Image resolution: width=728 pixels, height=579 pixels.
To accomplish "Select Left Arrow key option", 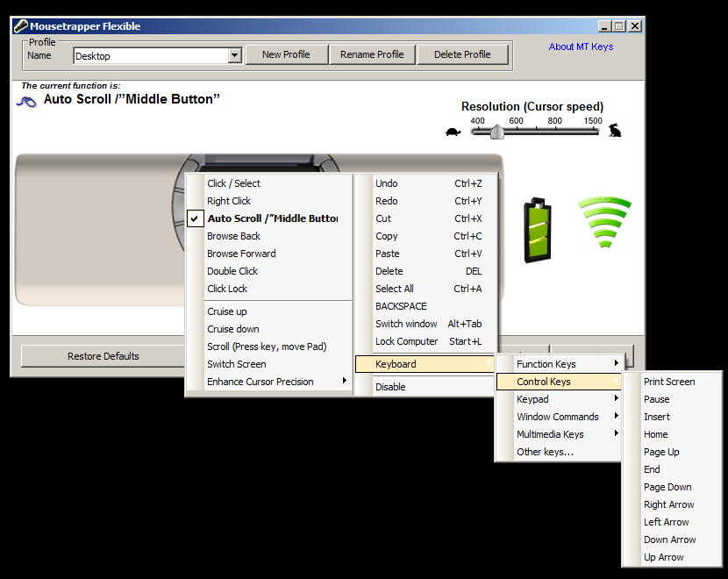I will pos(672,522).
